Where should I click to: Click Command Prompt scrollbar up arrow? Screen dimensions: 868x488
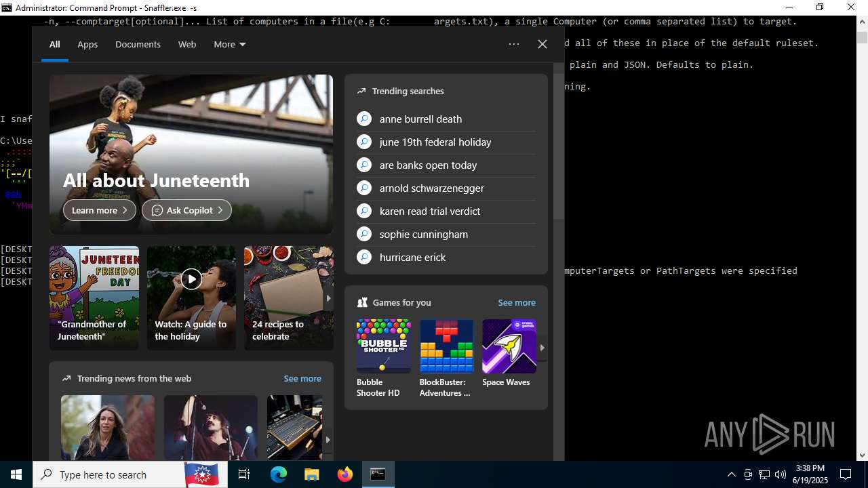click(x=862, y=22)
